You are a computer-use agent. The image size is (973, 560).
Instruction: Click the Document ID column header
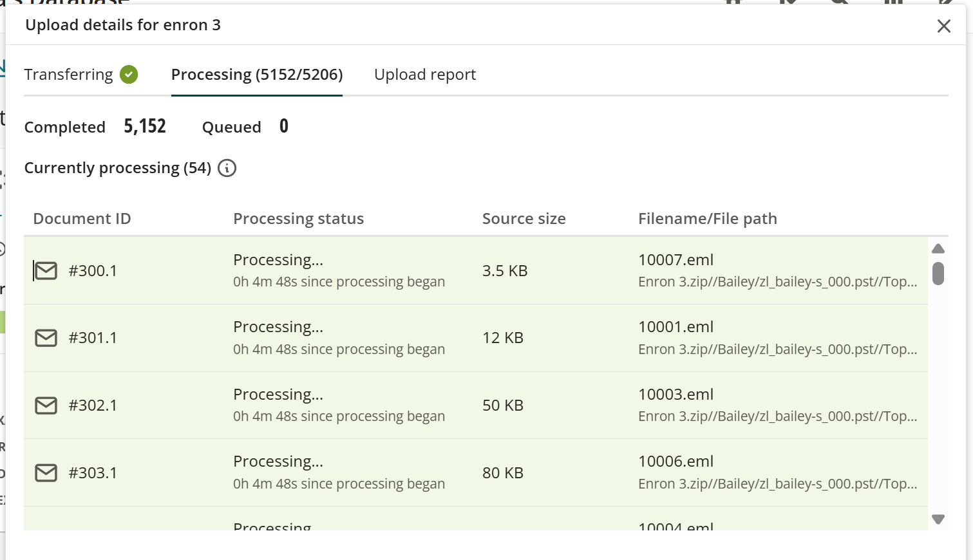(82, 219)
